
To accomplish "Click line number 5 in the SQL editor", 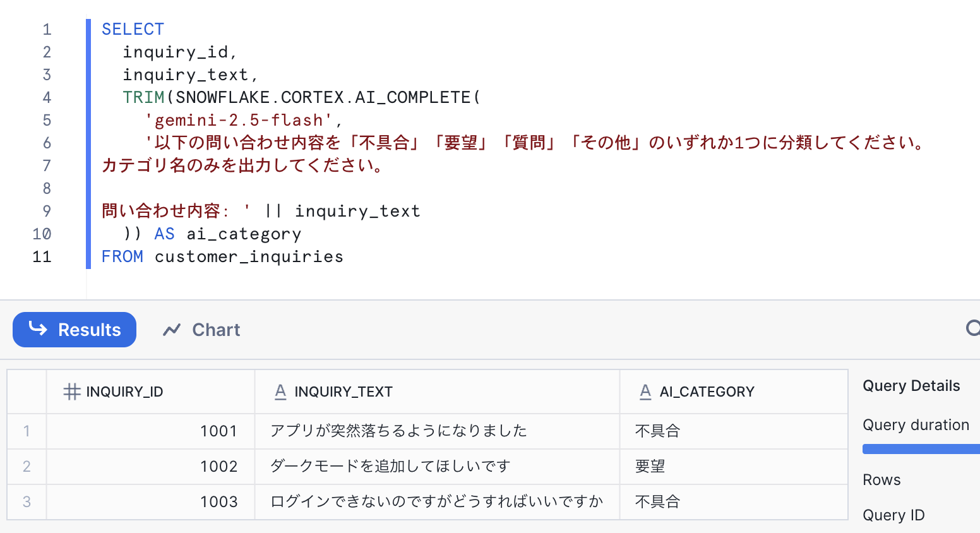I will (x=46, y=120).
